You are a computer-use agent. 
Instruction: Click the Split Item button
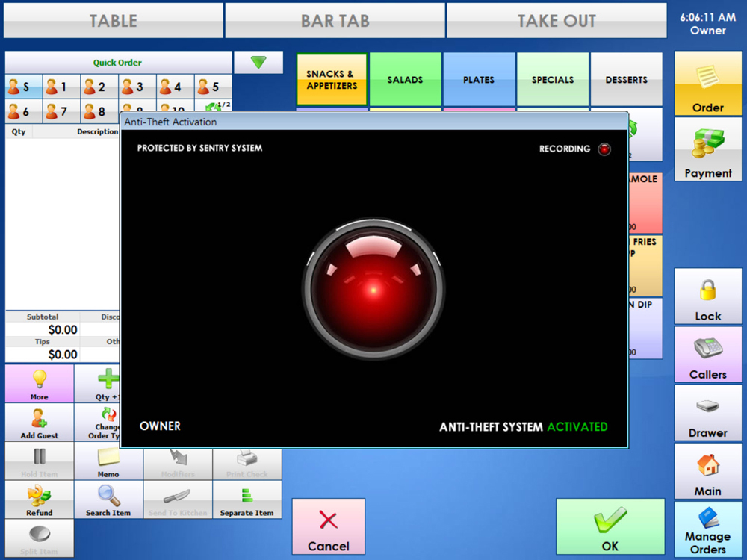tap(40, 538)
